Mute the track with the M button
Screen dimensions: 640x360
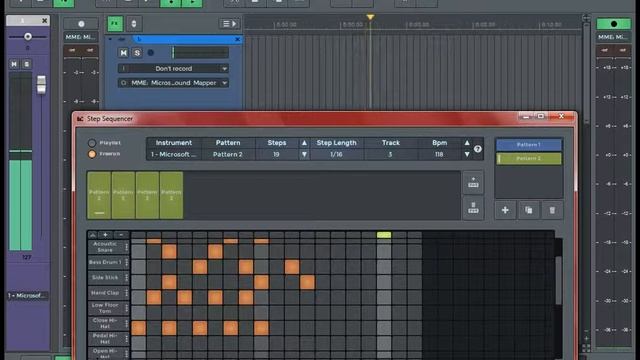[x=123, y=53]
